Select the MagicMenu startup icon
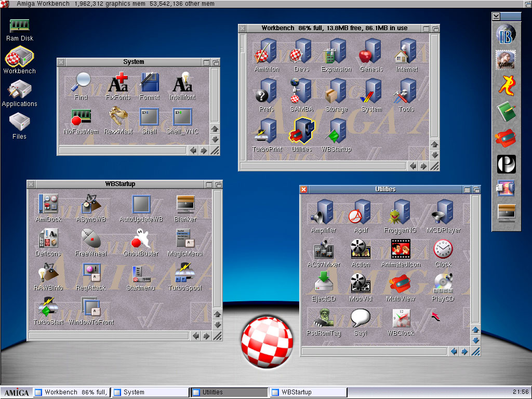The image size is (532, 399). (184, 238)
